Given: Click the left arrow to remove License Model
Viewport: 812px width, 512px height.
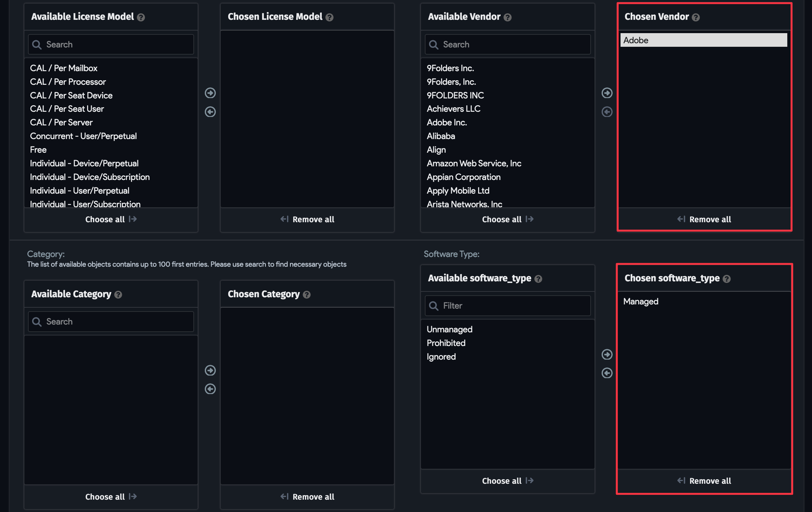Looking at the screenshot, I should click(x=210, y=111).
